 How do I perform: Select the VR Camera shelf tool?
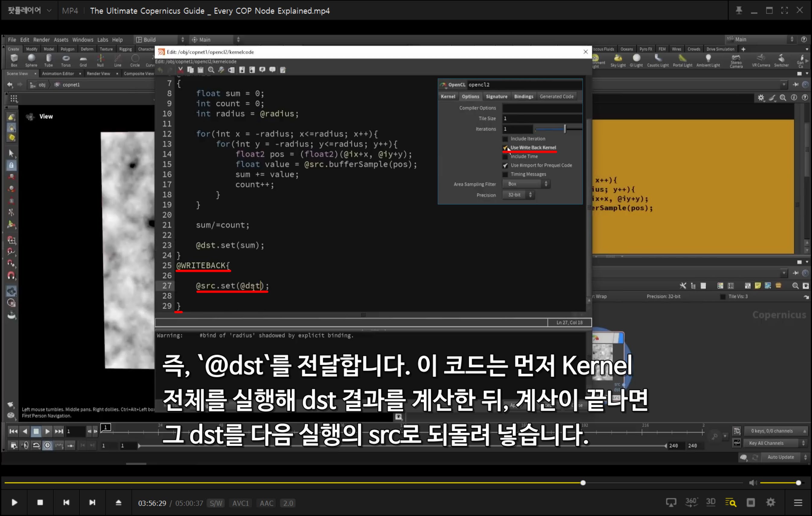pyautogui.click(x=761, y=60)
